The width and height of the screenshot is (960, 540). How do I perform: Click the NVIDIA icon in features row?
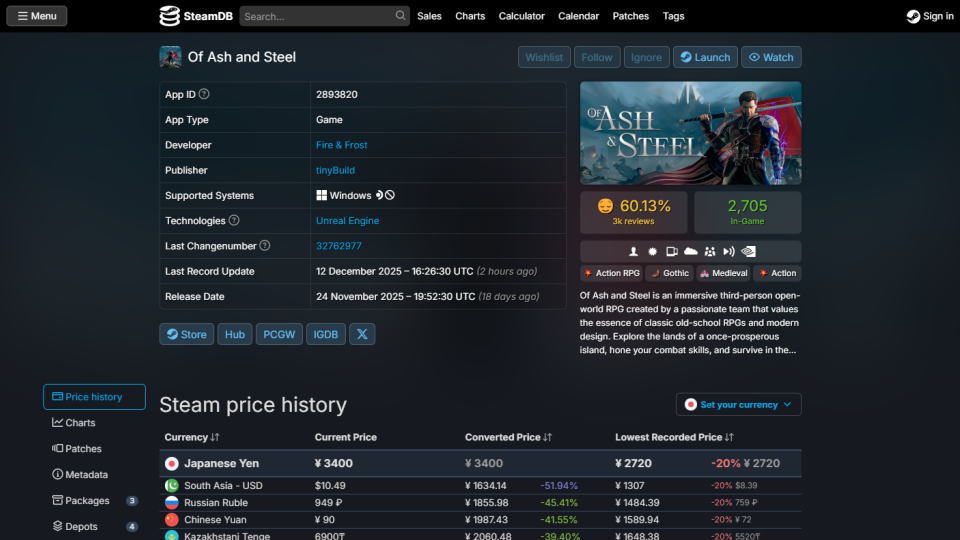[x=748, y=251]
